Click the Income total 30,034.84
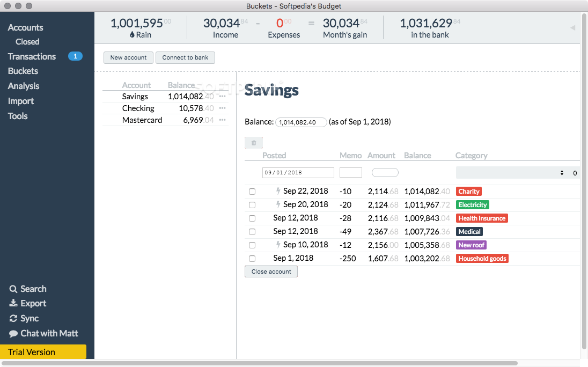588x367 pixels. [x=225, y=23]
